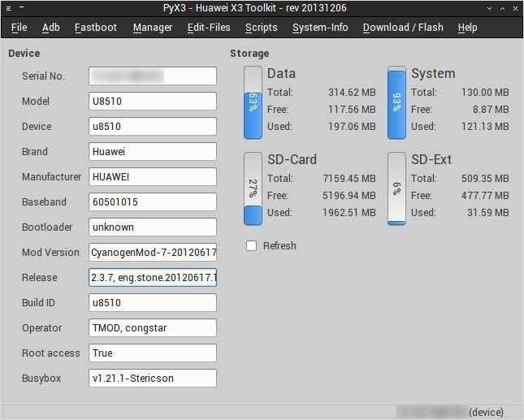Click the SD-Card total value 7159.45 MB
Viewport: 524px width, 420px height.
click(x=349, y=179)
